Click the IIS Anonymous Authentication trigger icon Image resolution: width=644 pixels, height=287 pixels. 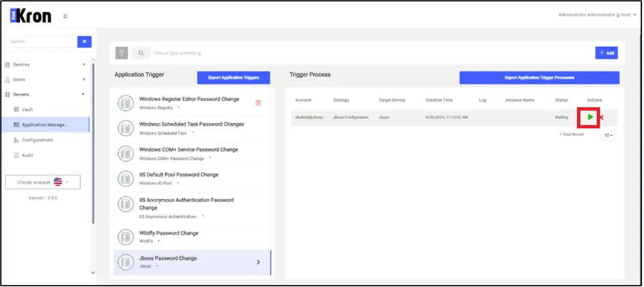tap(126, 204)
